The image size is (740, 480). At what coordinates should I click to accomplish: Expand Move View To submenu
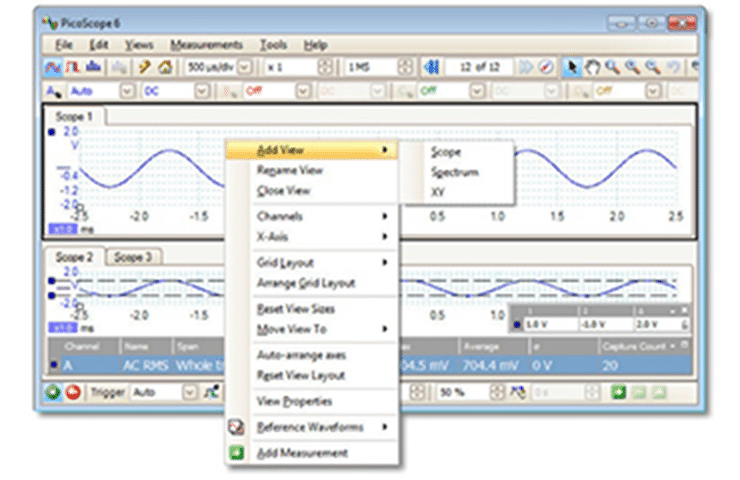click(x=324, y=328)
